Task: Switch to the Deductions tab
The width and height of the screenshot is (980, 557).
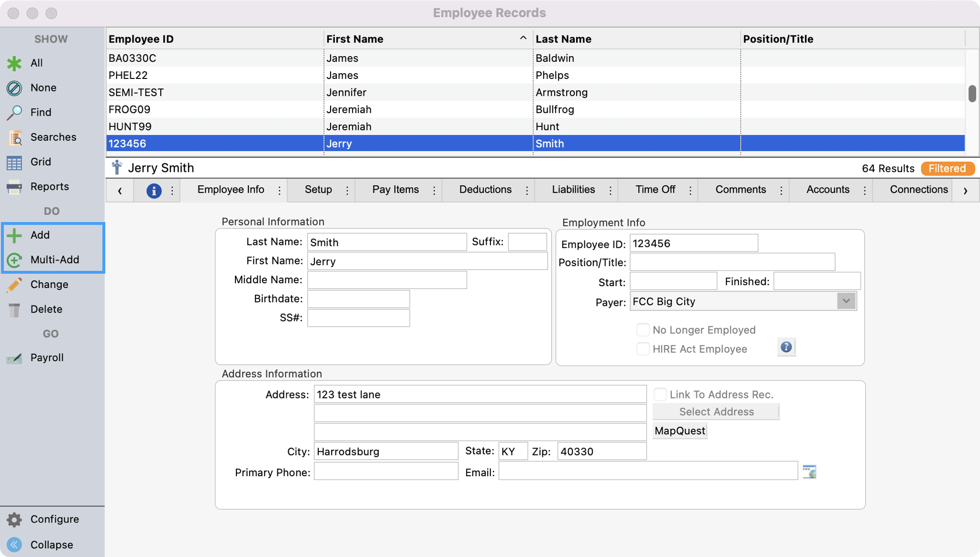Action: coord(485,189)
